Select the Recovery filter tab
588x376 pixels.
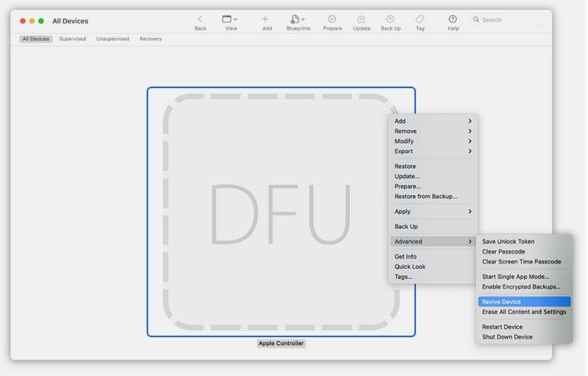point(150,39)
